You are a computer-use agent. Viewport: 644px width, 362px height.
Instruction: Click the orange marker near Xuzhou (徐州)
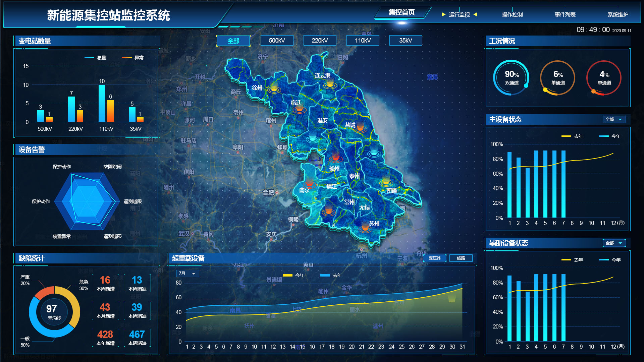pyautogui.click(x=274, y=89)
